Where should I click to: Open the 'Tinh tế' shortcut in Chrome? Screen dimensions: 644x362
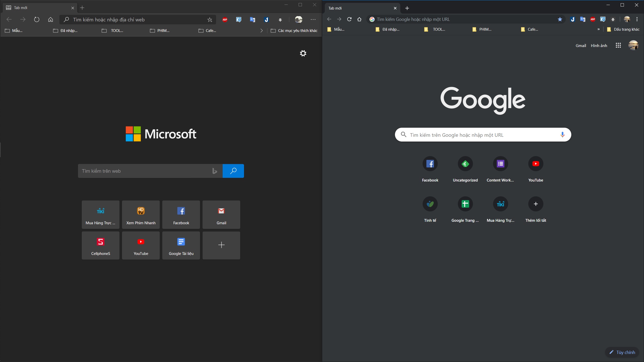(x=430, y=209)
